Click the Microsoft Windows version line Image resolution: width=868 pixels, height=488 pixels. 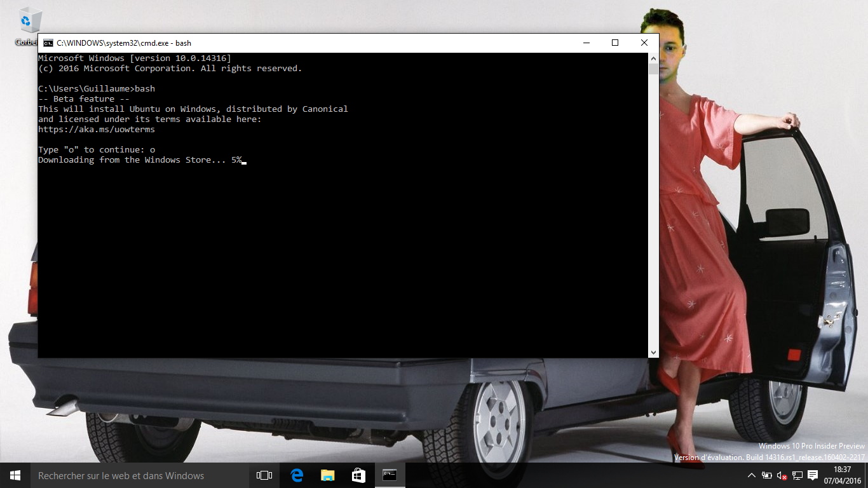(x=135, y=58)
